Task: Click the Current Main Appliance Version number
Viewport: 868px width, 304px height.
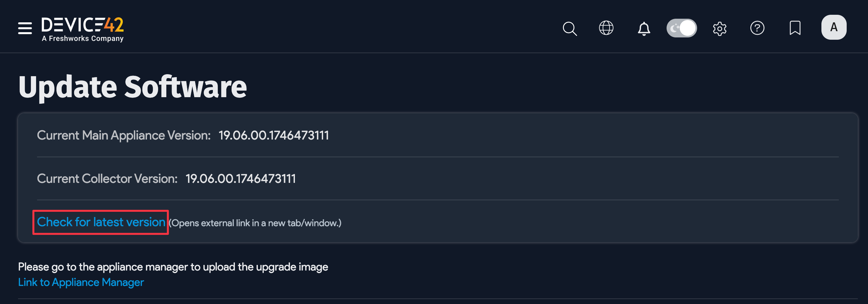Action: pos(273,135)
